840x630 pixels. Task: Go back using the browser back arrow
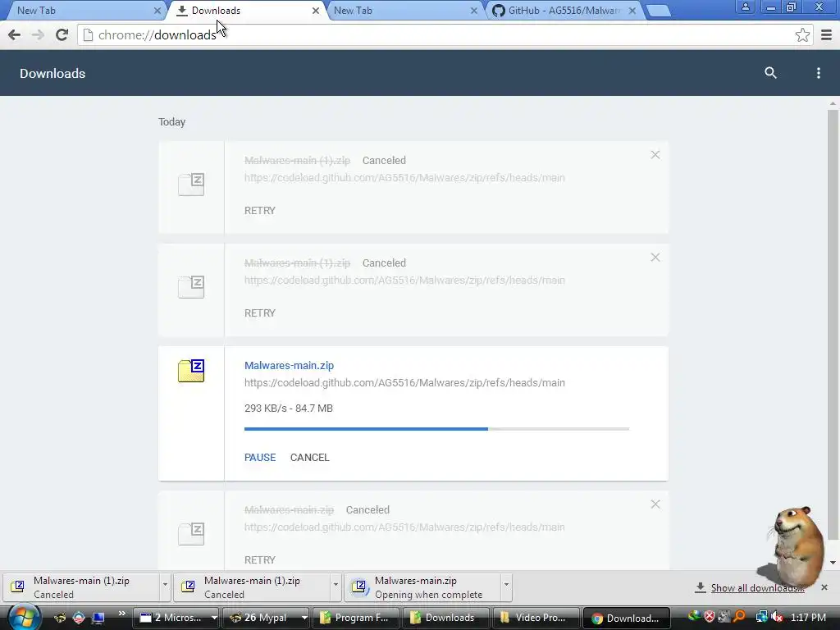pos(15,34)
